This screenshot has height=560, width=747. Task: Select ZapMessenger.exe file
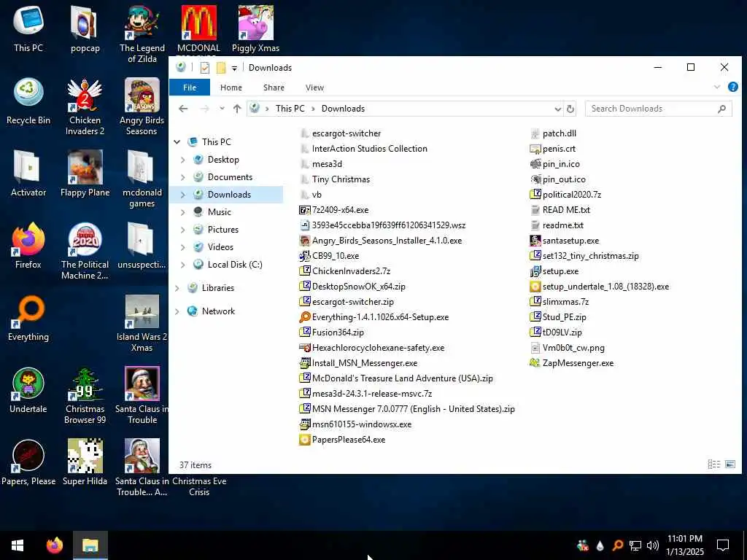coord(572,363)
